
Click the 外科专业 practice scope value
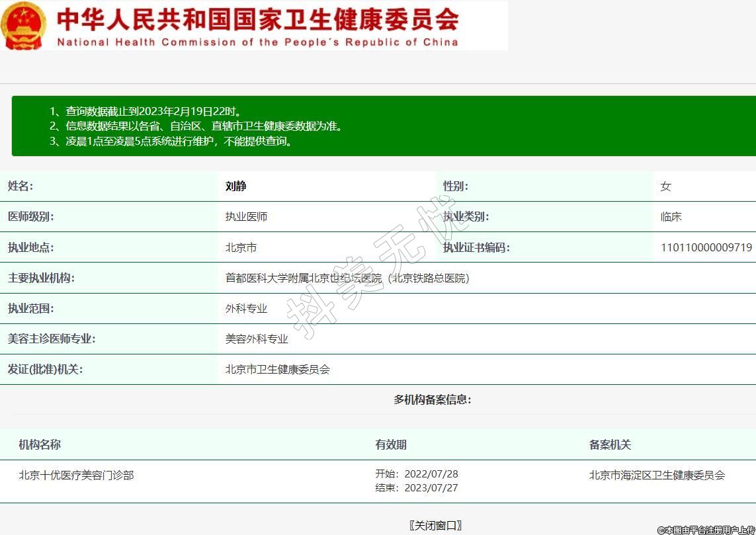(246, 309)
